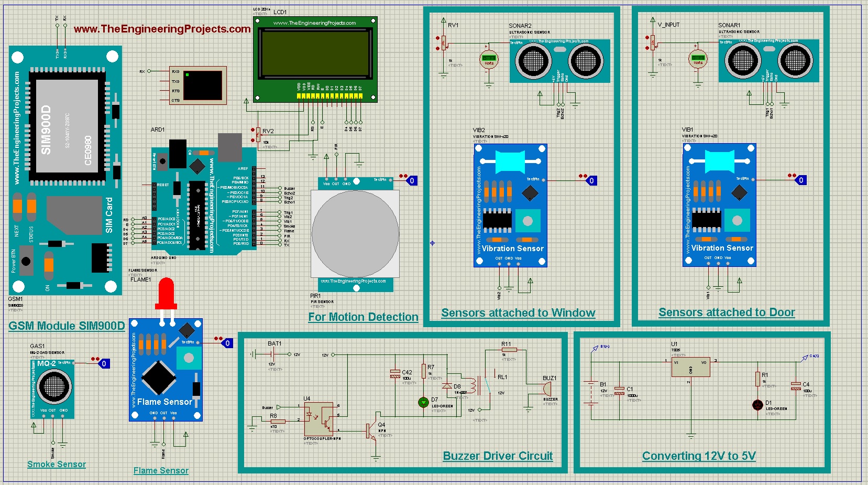Viewport: 868px width, 485px height.
Task: Click the Converting 12V to 5V label
Action: 699,456
